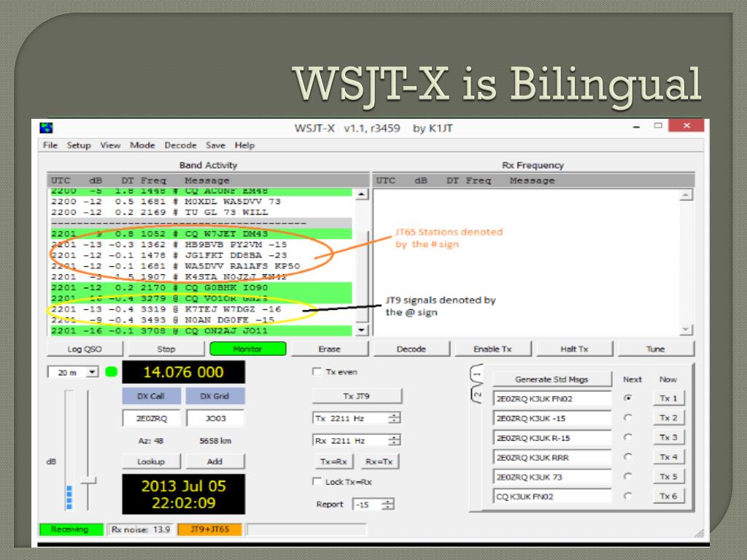The image size is (747, 560).
Task: Click the Decode button
Action: point(411,349)
